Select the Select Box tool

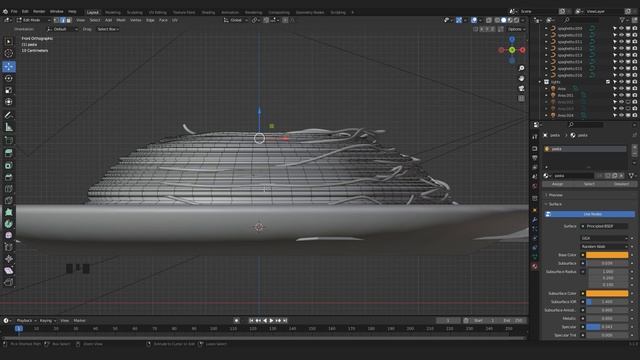pyautogui.click(x=9, y=42)
